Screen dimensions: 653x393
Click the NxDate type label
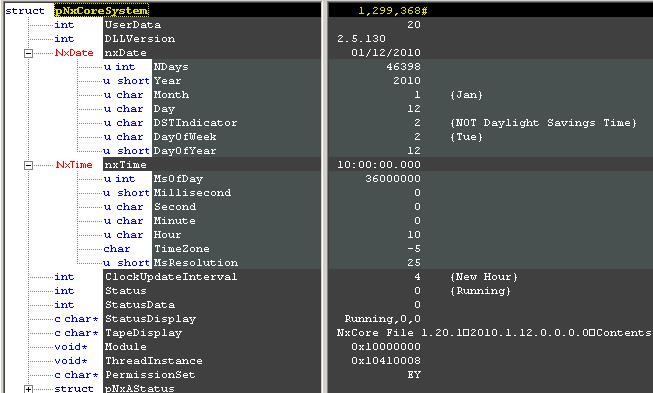click(x=74, y=53)
